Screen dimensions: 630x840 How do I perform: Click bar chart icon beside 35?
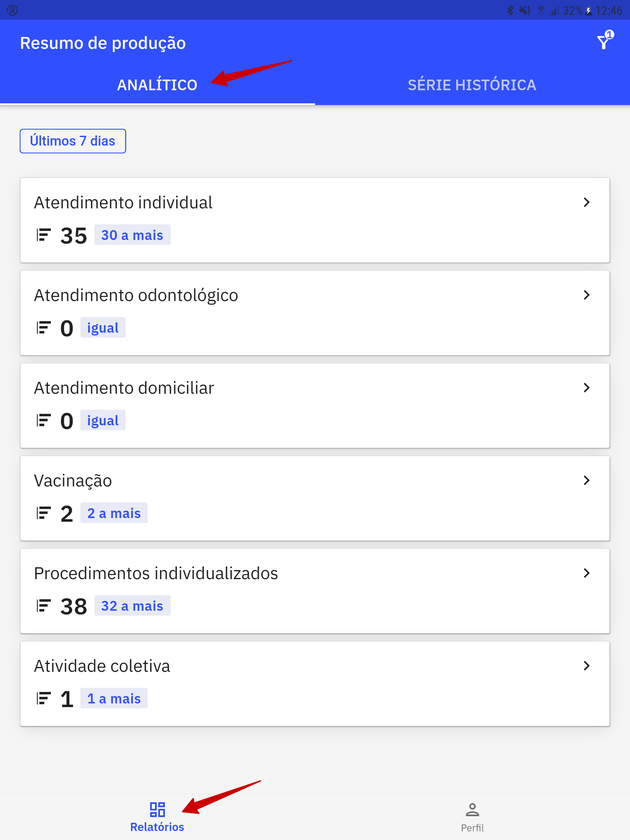coord(43,235)
